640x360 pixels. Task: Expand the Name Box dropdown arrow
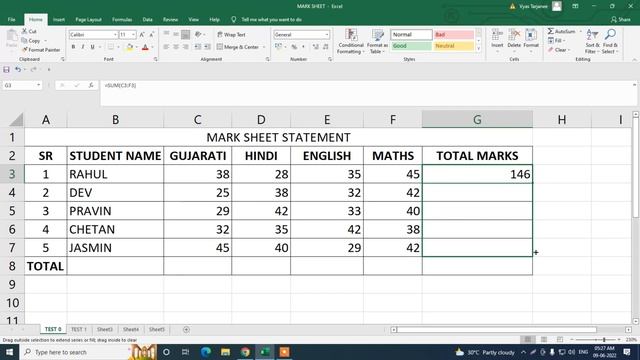click(x=38, y=85)
